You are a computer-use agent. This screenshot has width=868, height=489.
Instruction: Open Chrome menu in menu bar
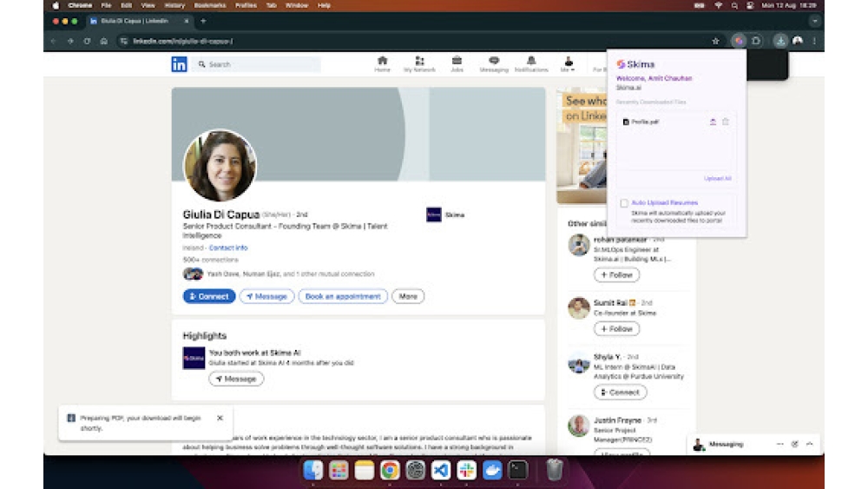[x=80, y=5]
